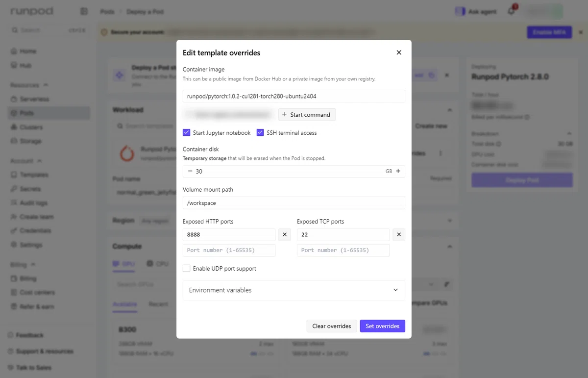
Task: Click the TCP port 22 field
Action: pos(343,235)
